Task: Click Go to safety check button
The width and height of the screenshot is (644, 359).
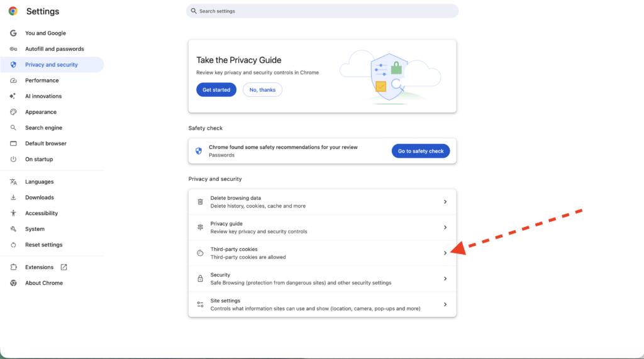Action: (421, 151)
